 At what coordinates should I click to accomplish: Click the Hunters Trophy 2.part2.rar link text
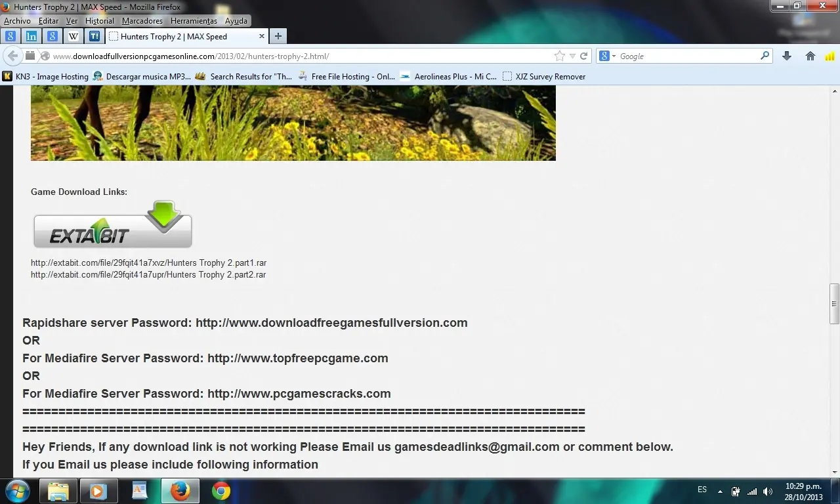[x=148, y=275]
